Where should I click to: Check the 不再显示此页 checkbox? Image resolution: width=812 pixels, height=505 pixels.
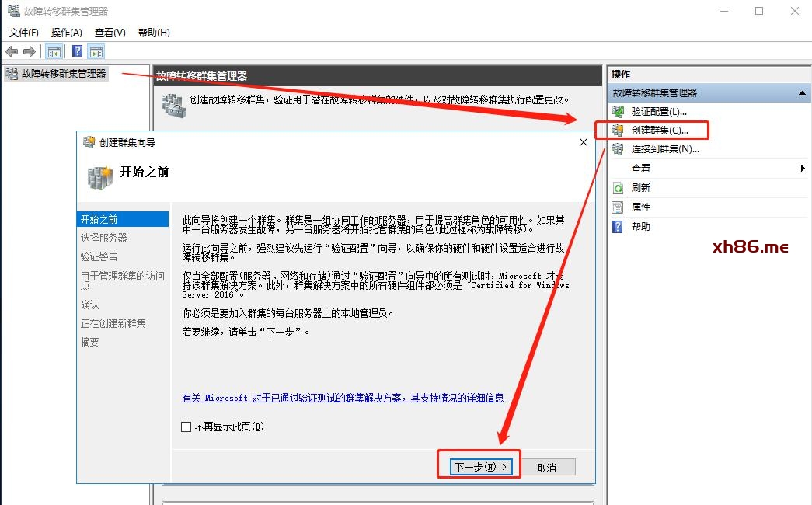coord(186,427)
